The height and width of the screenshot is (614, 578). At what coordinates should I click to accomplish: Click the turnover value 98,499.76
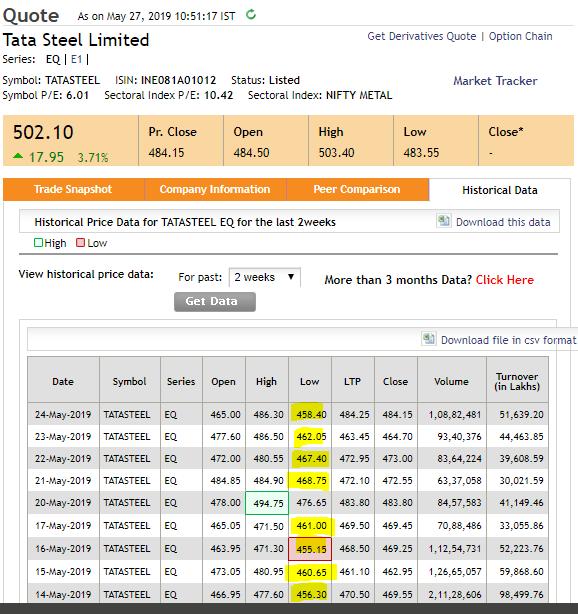[521, 595]
